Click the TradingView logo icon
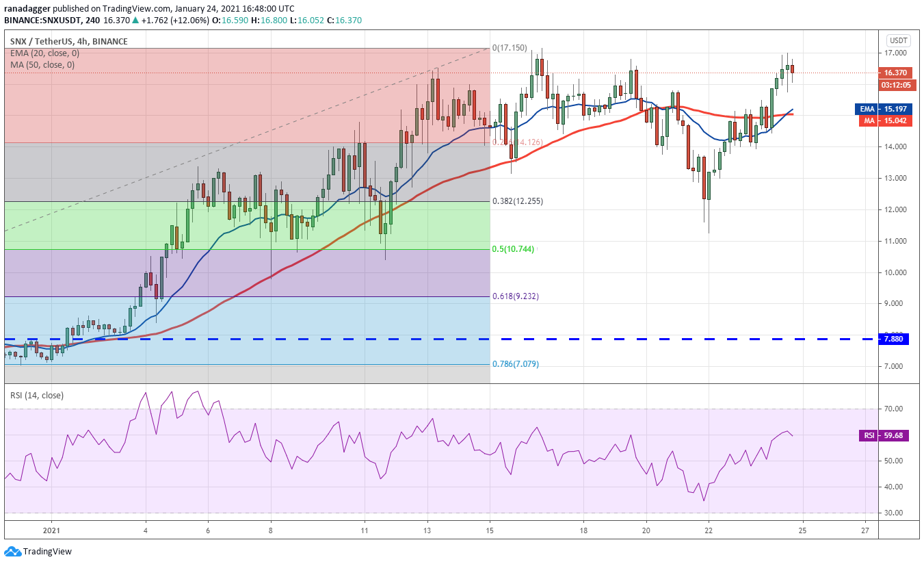The height and width of the screenshot is (564, 924). [x=12, y=551]
